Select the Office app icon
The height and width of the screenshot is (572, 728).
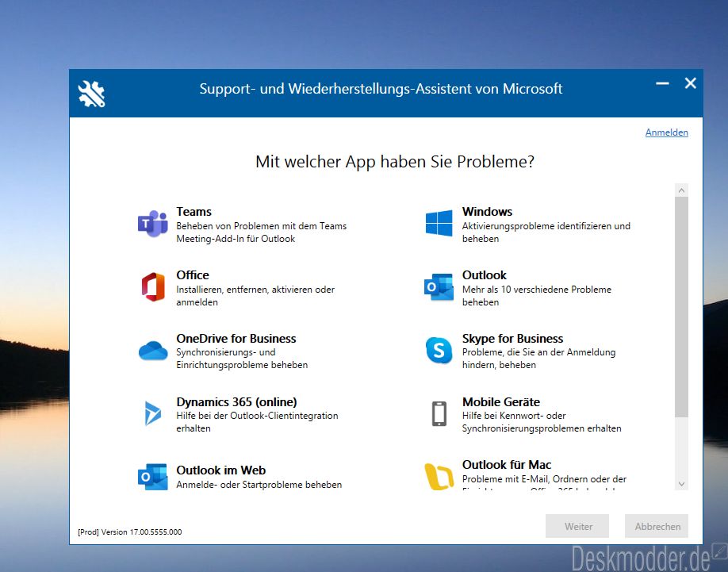[x=153, y=287]
